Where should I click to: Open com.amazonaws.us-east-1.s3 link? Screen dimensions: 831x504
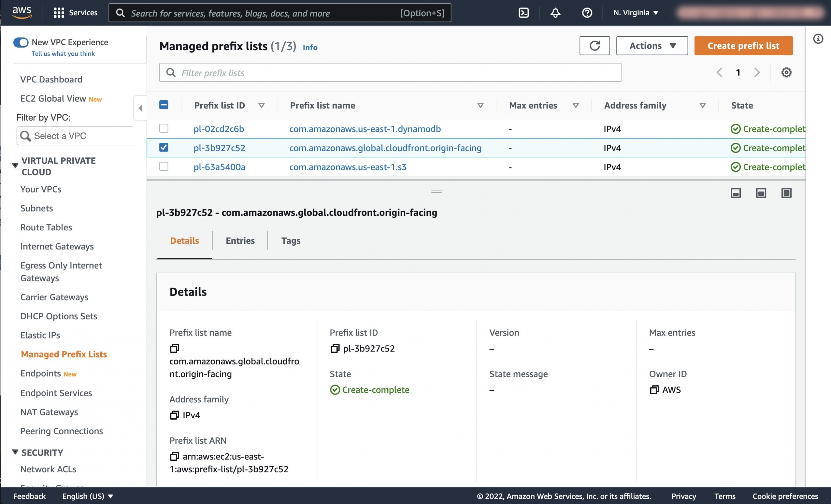(x=348, y=167)
